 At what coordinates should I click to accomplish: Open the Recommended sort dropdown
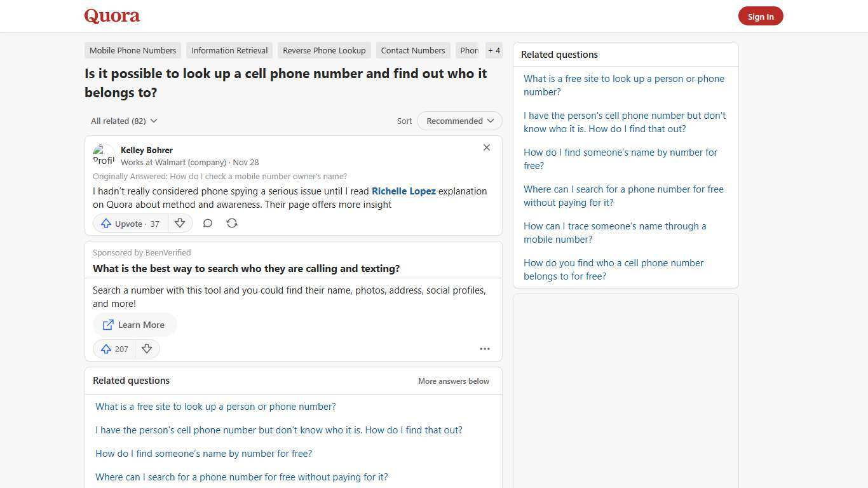459,121
